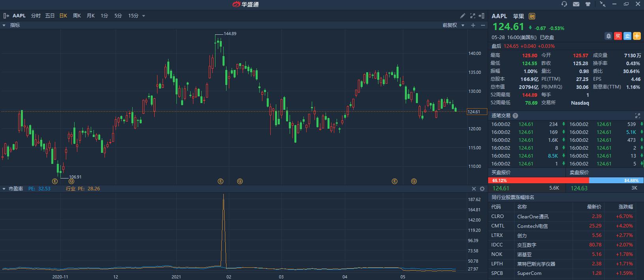
Task: Open PE indicator settings gear
Action: point(482,189)
